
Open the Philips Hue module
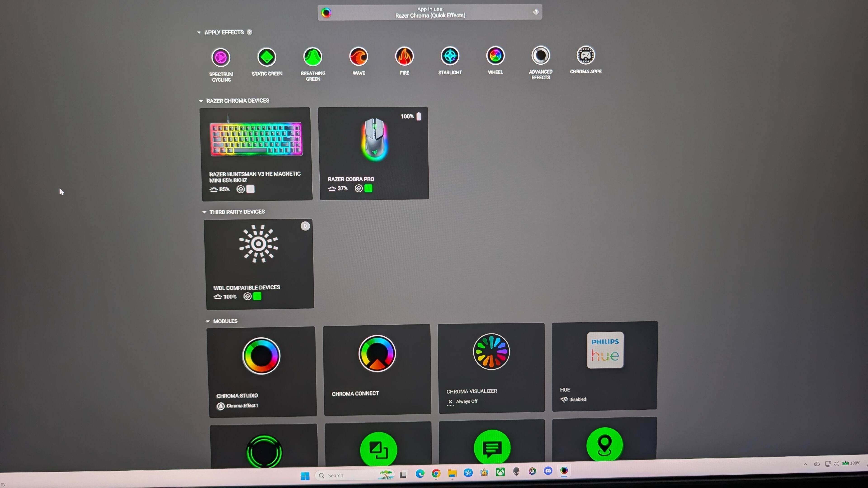(605, 366)
